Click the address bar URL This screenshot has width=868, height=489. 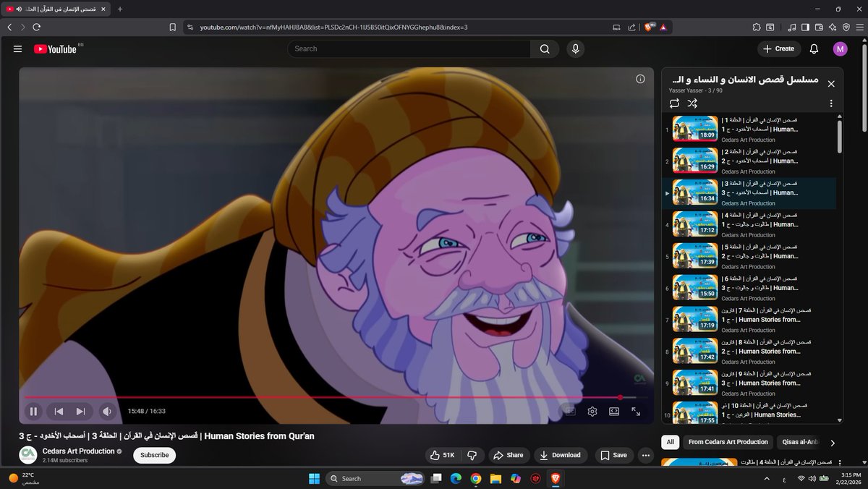coord(333,27)
